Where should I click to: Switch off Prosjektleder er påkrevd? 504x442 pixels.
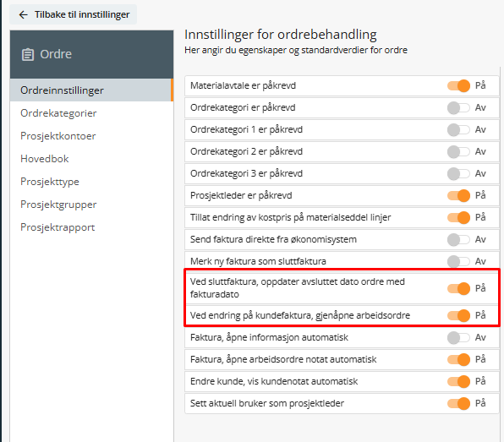[x=458, y=195]
